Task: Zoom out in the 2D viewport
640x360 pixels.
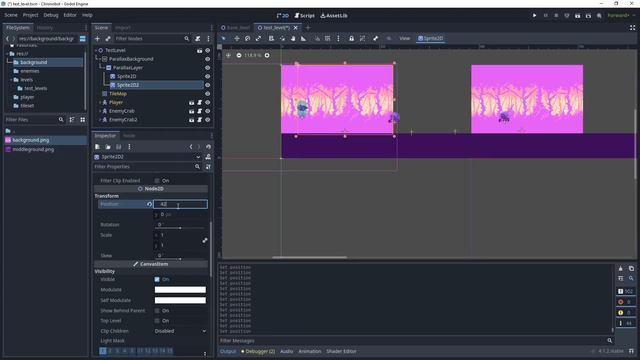Action: pyautogui.click(x=239, y=55)
